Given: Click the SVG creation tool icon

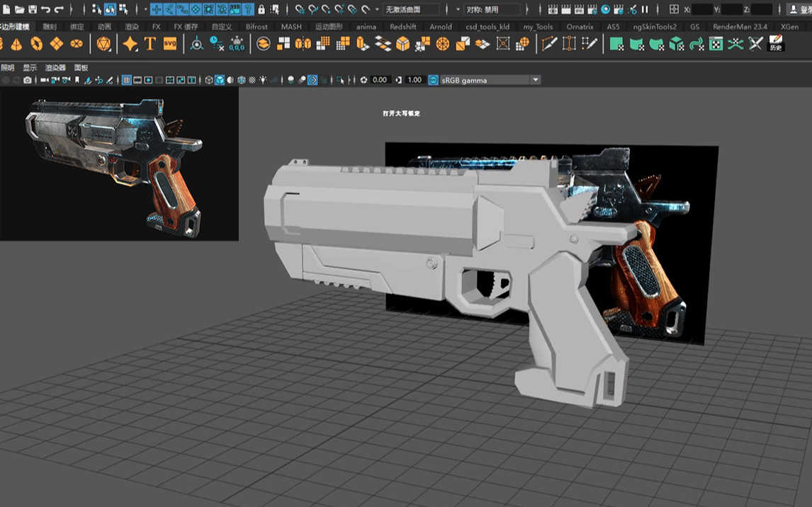Looking at the screenshot, I should 169,44.
